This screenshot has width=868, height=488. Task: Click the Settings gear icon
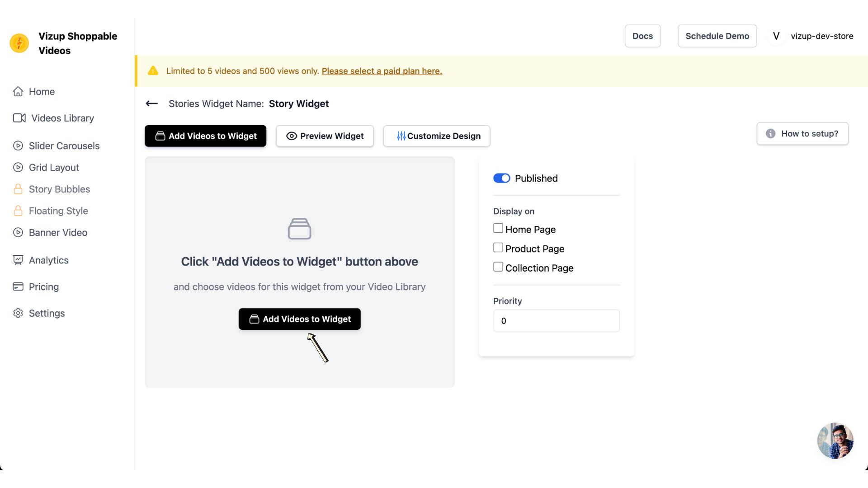[x=18, y=314]
